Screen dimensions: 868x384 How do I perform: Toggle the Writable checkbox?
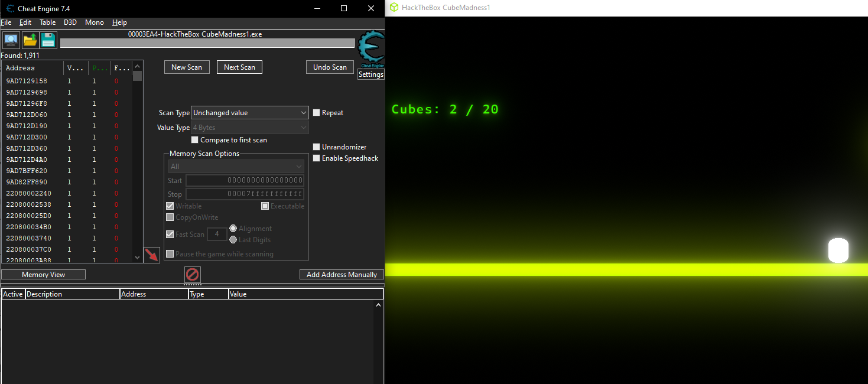tap(170, 206)
